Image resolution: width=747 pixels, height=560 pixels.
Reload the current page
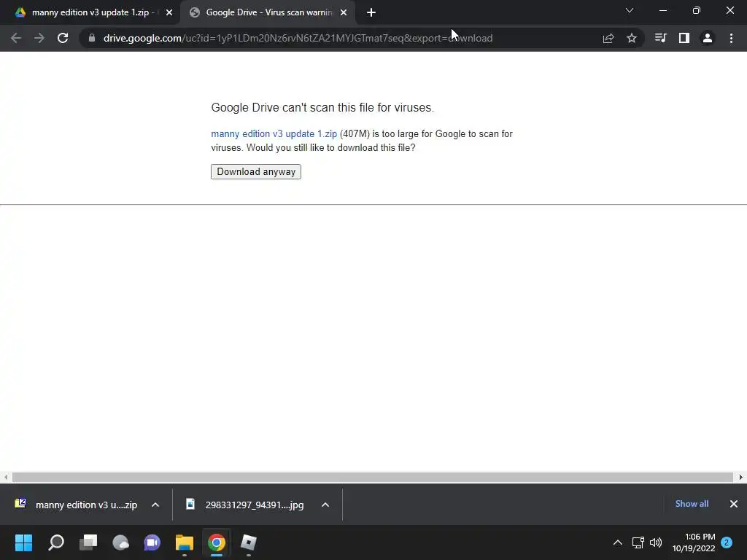click(x=63, y=38)
